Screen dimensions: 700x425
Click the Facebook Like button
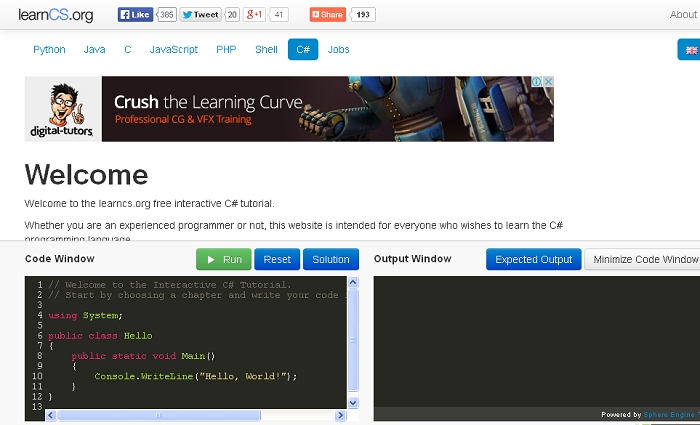135,15
